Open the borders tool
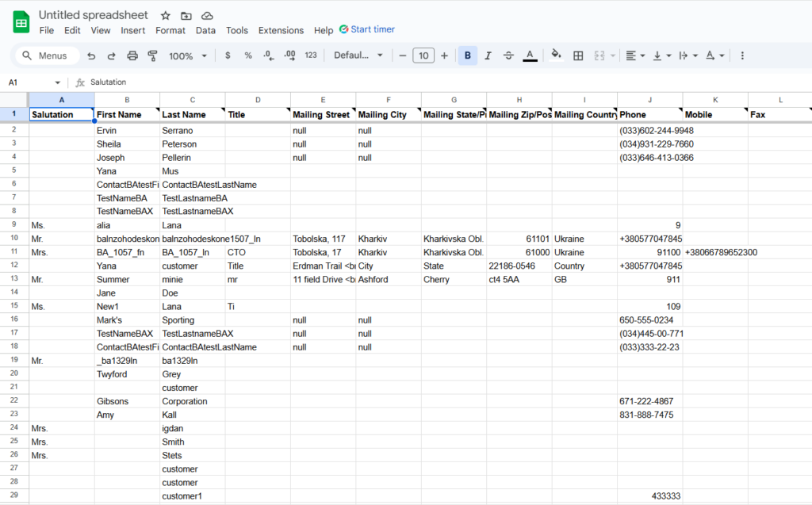 (x=578, y=55)
